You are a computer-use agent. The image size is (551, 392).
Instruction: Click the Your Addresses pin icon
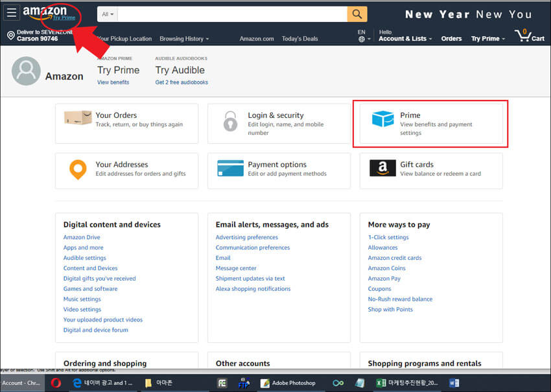(x=78, y=170)
